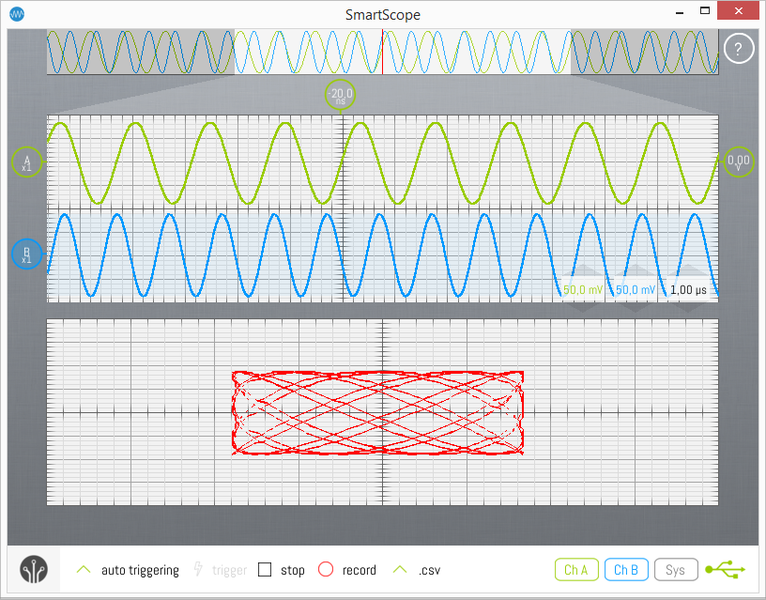Open the help question mark button
This screenshot has width=766, height=600.
click(738, 49)
